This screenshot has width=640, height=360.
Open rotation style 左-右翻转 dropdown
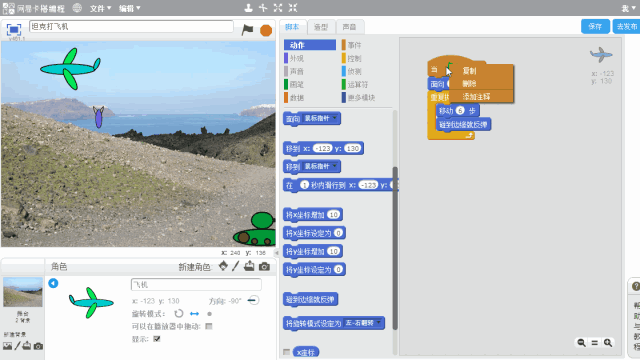click(363, 323)
